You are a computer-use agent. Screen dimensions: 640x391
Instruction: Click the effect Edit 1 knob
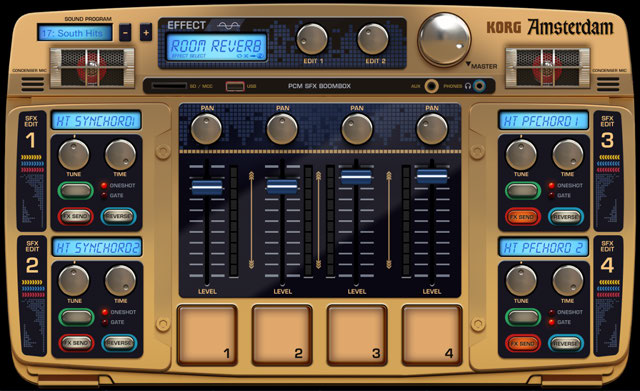pyautogui.click(x=312, y=39)
